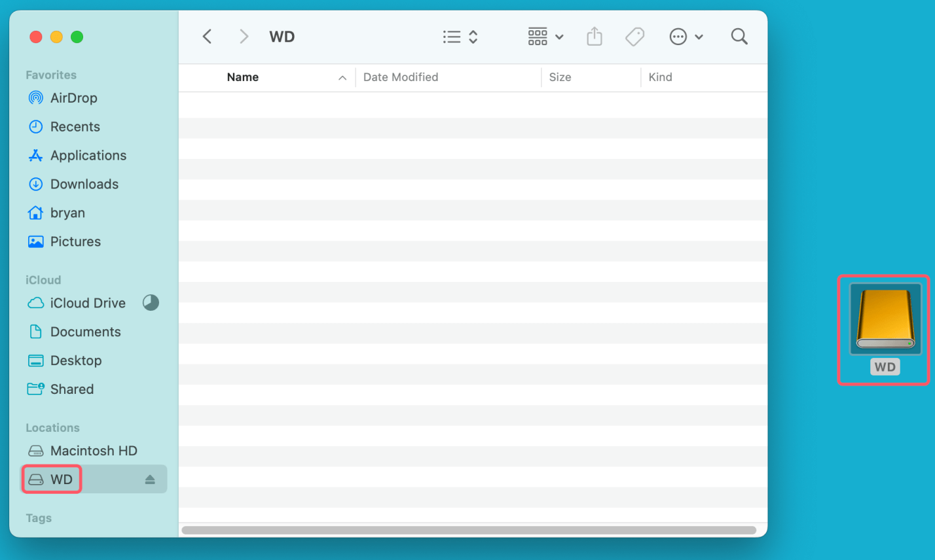Eject the WD drive
This screenshot has height=560, width=935.
point(149,479)
